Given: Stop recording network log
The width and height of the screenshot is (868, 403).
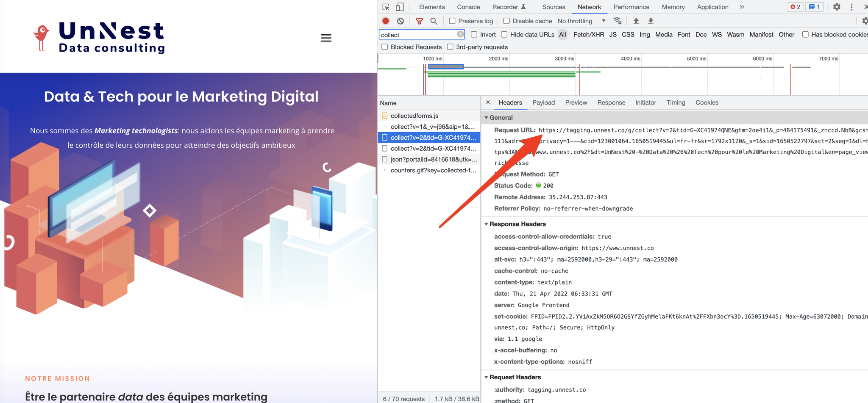Looking at the screenshot, I should [386, 21].
